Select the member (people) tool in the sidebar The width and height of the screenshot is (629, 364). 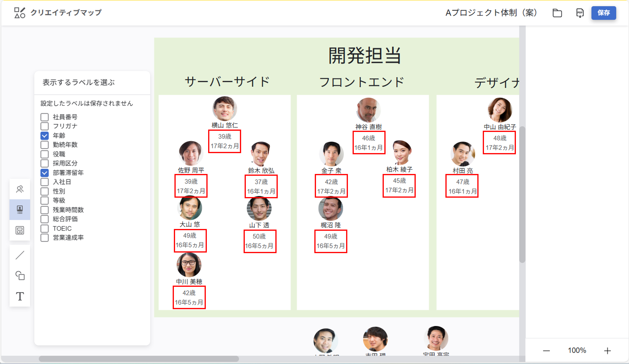point(20,189)
